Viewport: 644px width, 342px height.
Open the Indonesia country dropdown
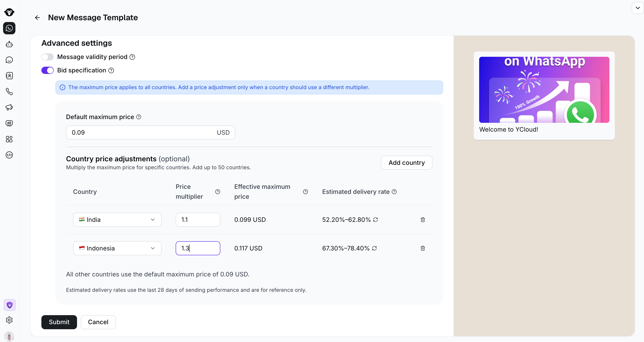click(117, 248)
